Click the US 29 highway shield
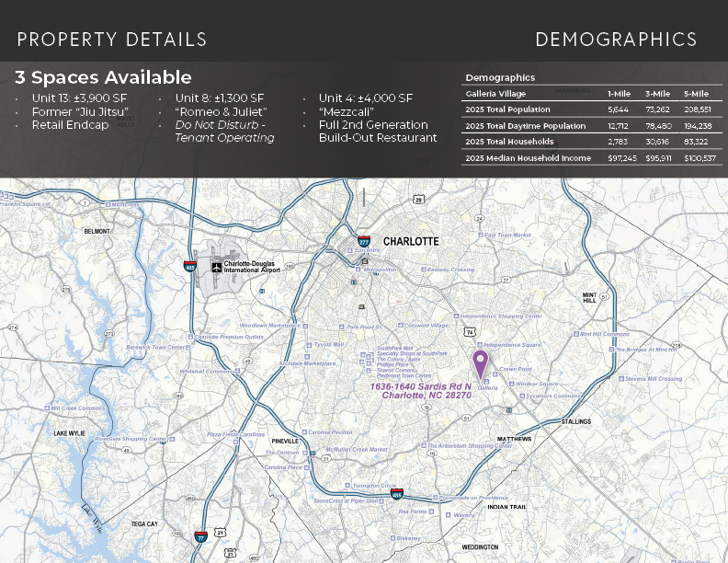The image size is (728, 563). click(418, 200)
